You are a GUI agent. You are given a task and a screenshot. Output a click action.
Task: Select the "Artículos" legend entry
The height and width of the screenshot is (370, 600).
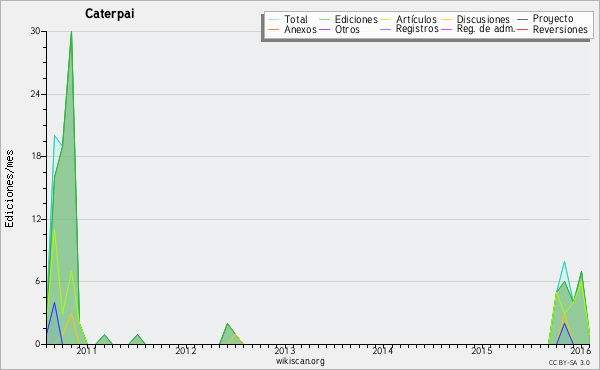point(416,19)
